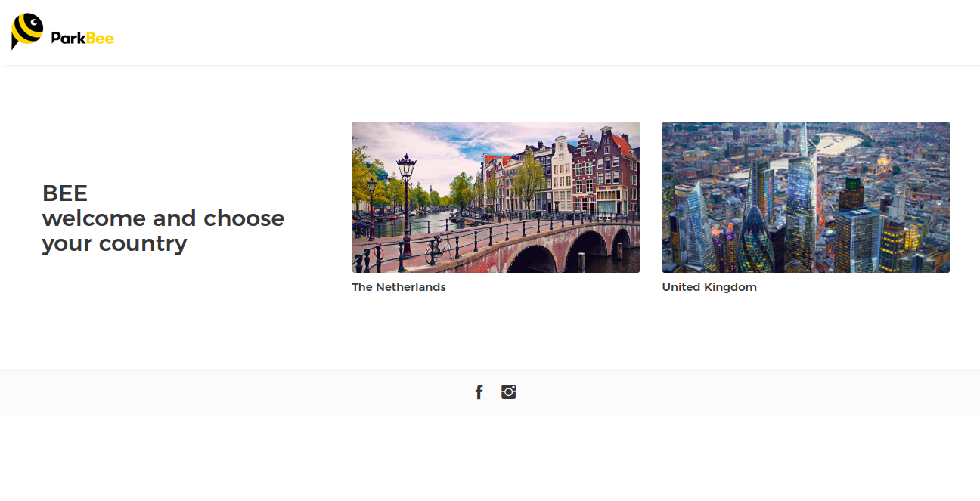Choose the Amsterdam canal photo
Screen dimensions: 980x501
click(496, 197)
